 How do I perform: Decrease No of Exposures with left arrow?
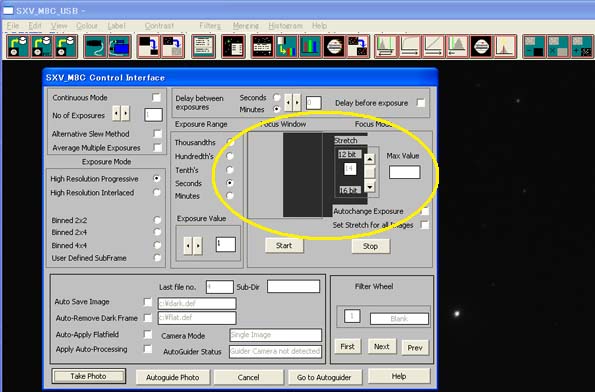point(116,113)
